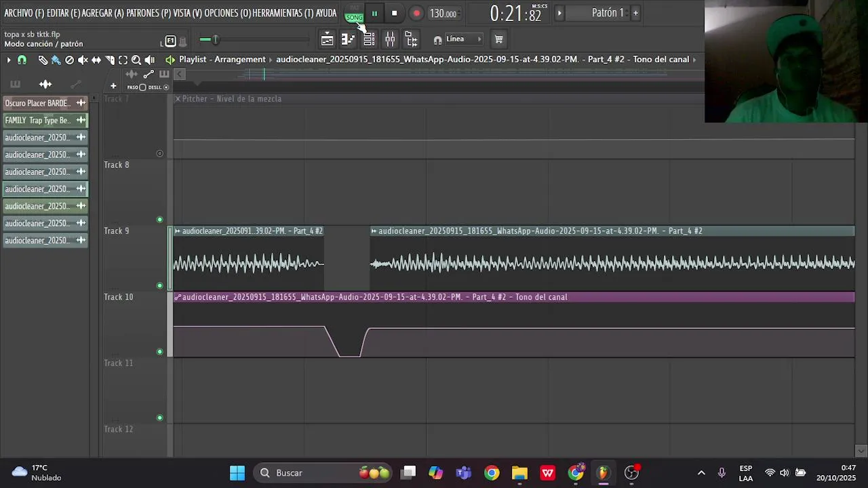
Task: Open the AGREGAR (A) menu
Action: [x=103, y=13]
